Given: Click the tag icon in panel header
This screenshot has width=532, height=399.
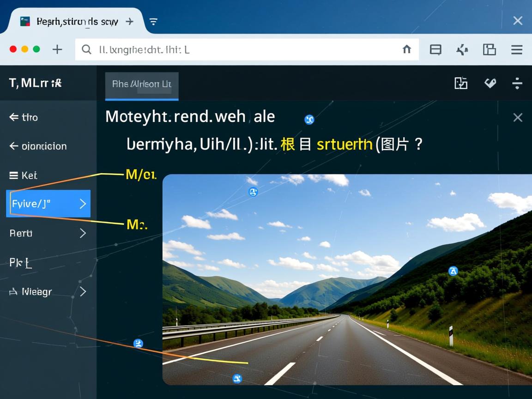Looking at the screenshot, I should point(490,83).
